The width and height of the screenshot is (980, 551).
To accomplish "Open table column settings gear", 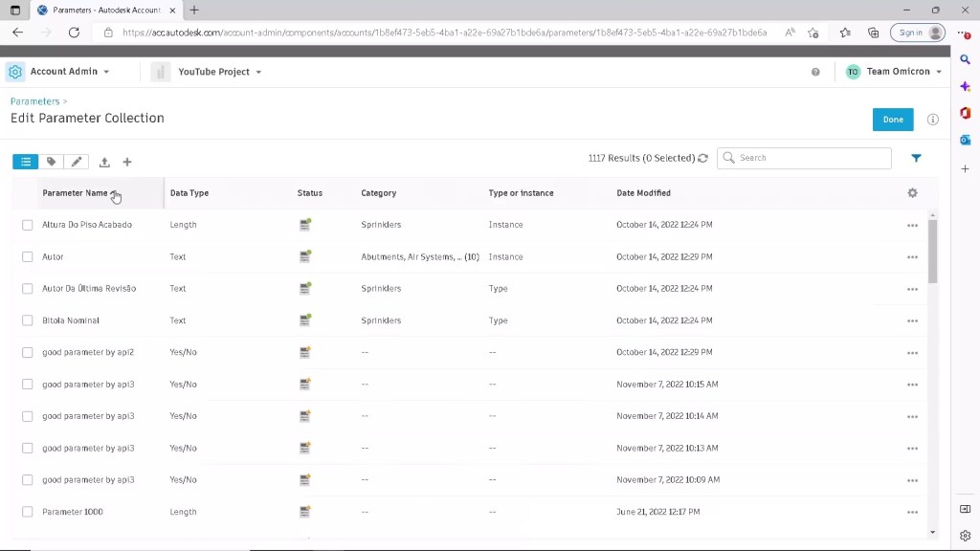I will point(912,193).
